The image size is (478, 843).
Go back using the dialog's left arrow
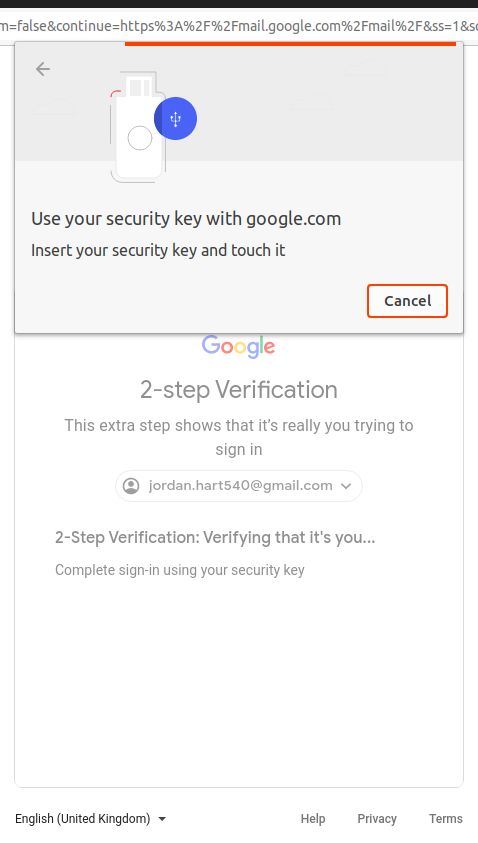click(42, 69)
